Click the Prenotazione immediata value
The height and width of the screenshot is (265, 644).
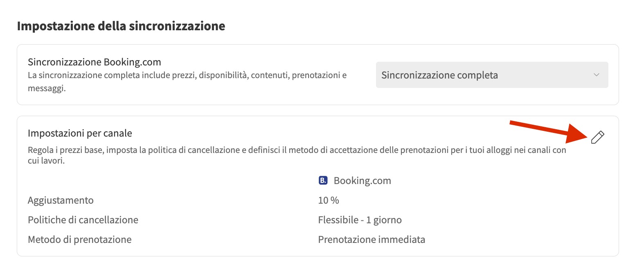pyautogui.click(x=372, y=240)
